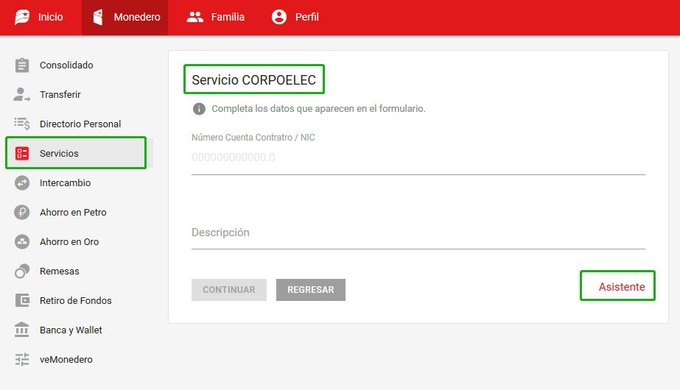Click the veMonedero sliders icon
The image size is (680, 390).
22,359
